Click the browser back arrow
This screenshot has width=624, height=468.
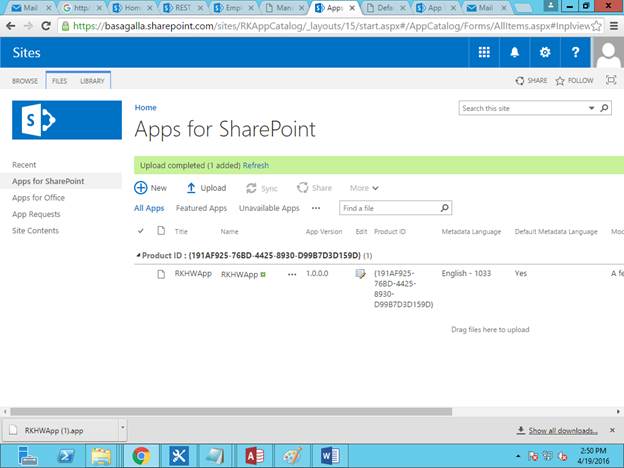tap(11, 26)
